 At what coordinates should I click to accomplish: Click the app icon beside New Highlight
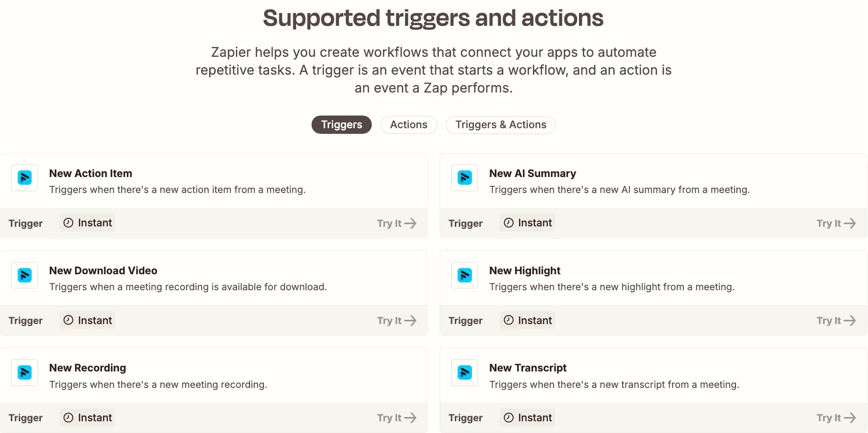tap(464, 275)
